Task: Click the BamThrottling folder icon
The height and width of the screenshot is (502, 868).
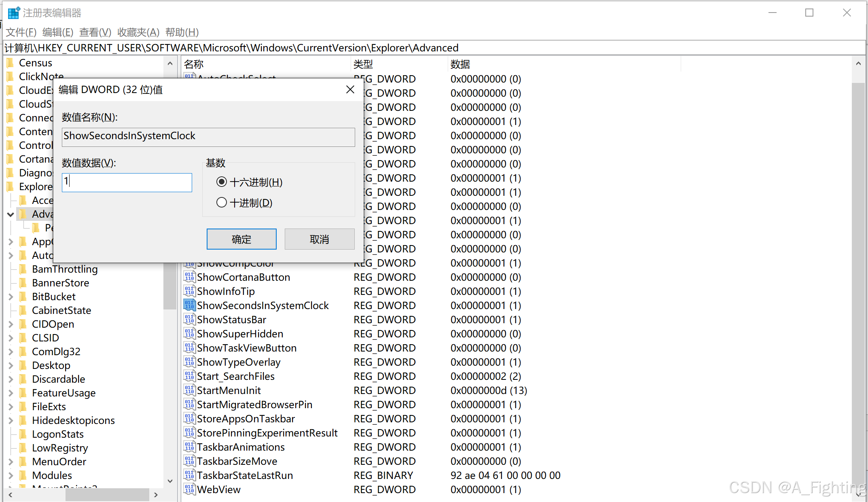Action: pos(23,269)
